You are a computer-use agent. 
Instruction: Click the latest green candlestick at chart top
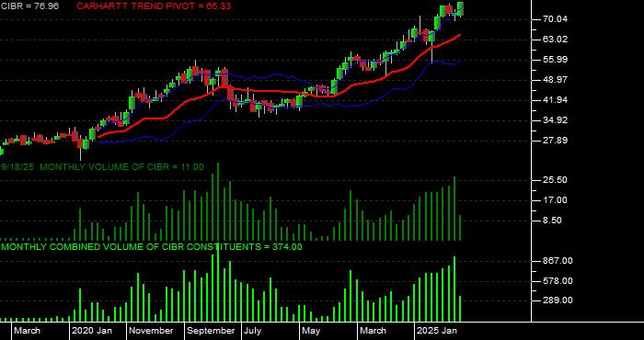click(x=460, y=8)
